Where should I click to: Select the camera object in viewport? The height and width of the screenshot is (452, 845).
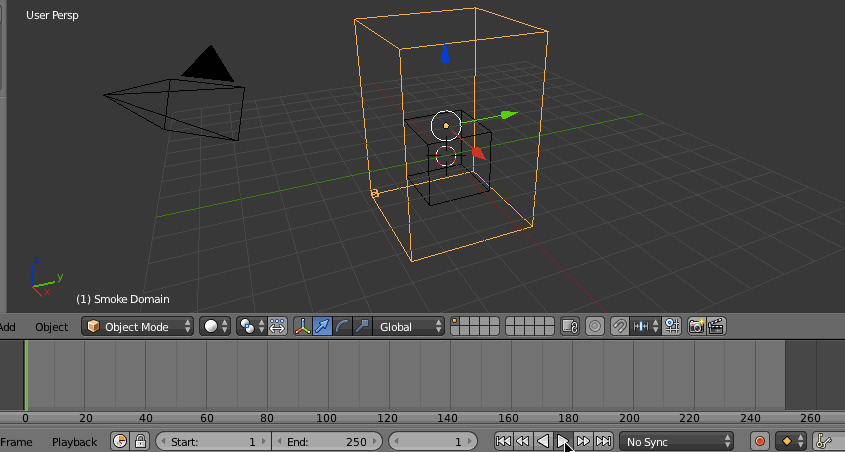point(174,109)
